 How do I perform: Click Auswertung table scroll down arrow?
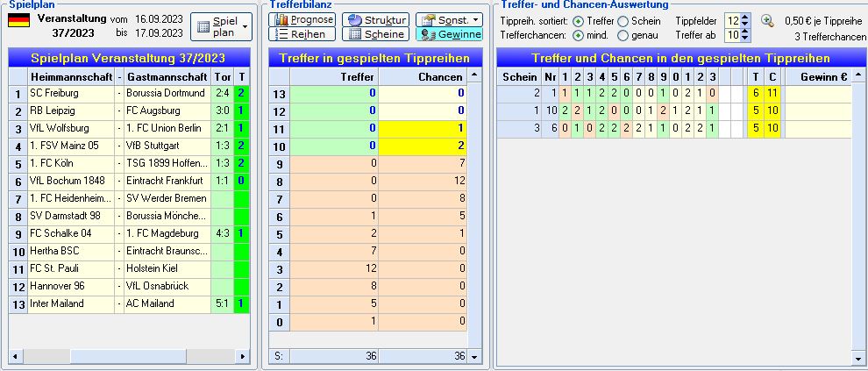[x=858, y=357]
